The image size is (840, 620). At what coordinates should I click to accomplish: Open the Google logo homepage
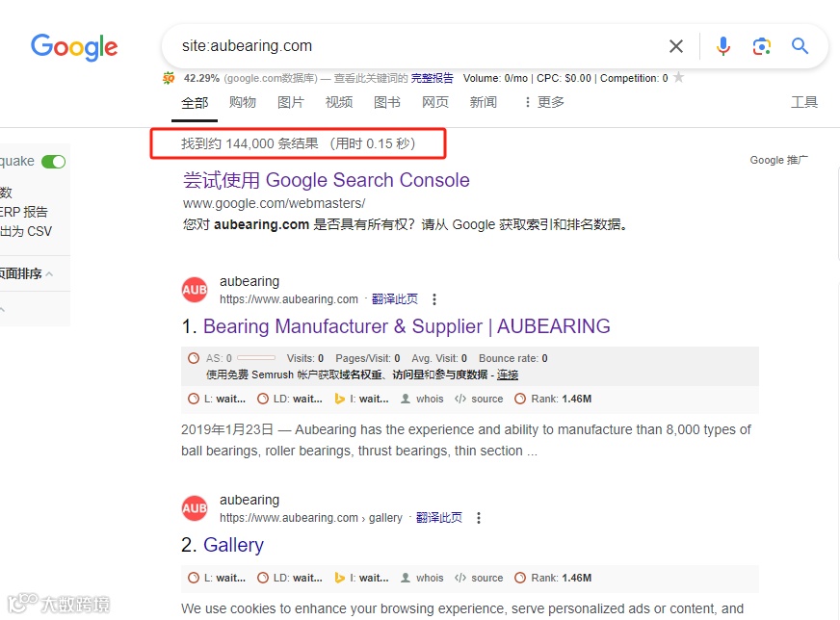click(x=74, y=47)
